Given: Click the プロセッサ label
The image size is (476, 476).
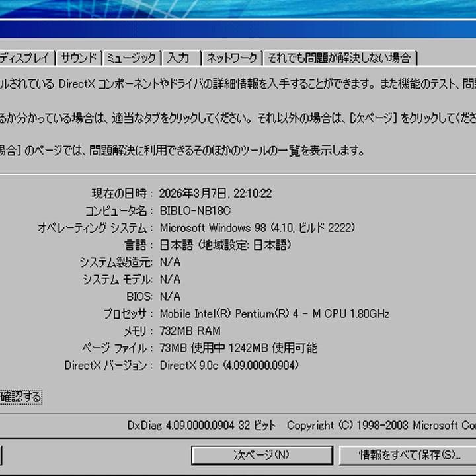Looking at the screenshot, I should 128,313.
